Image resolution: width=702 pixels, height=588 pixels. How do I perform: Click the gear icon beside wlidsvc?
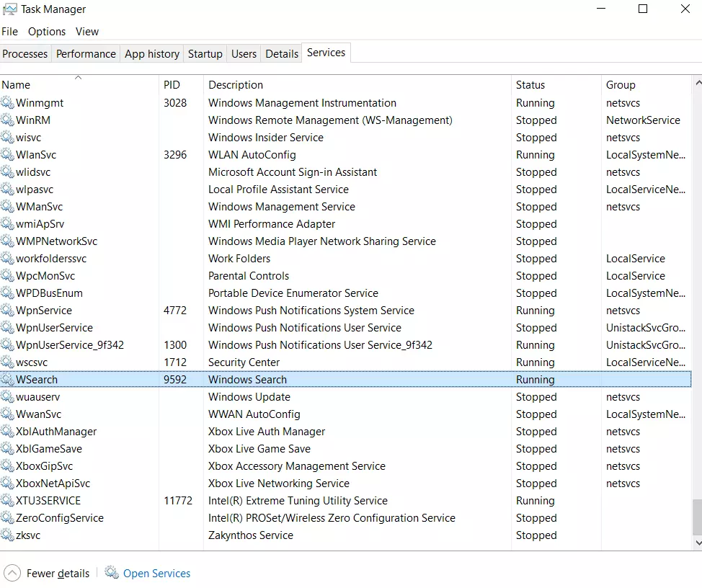pos(7,171)
